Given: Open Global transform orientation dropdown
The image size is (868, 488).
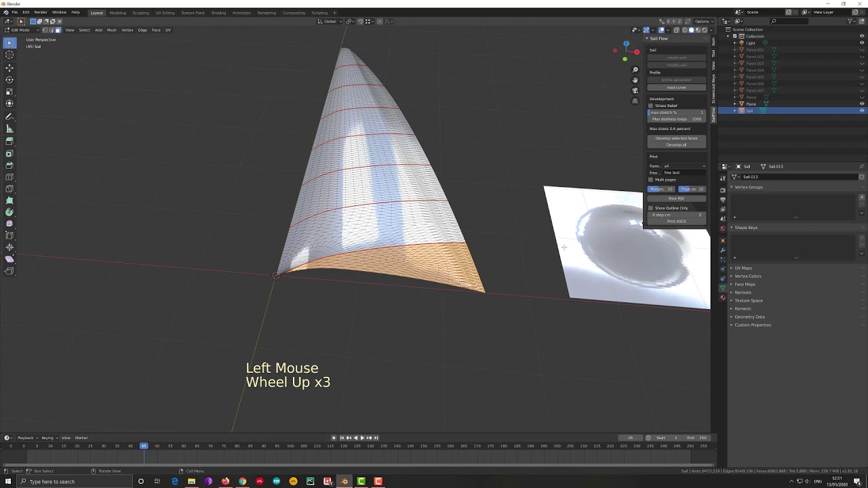Looking at the screenshot, I should pyautogui.click(x=330, y=22).
